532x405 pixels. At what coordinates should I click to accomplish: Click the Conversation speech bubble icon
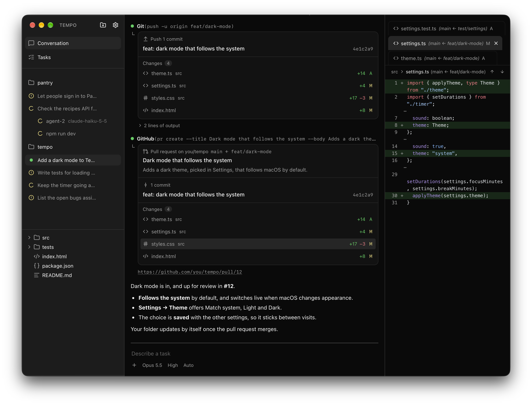(x=31, y=43)
